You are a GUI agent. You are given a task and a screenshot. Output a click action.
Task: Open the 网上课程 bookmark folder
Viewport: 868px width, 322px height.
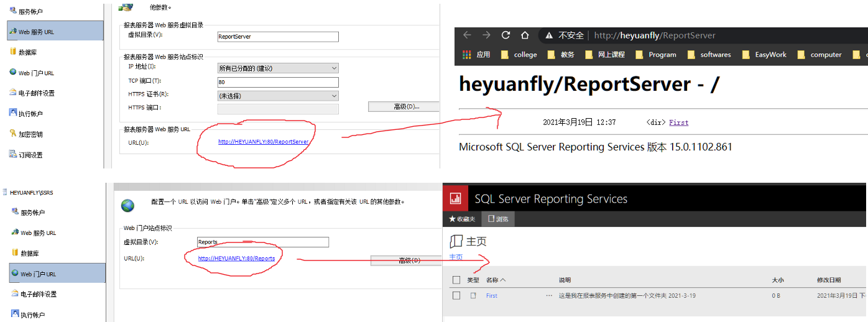click(605, 55)
